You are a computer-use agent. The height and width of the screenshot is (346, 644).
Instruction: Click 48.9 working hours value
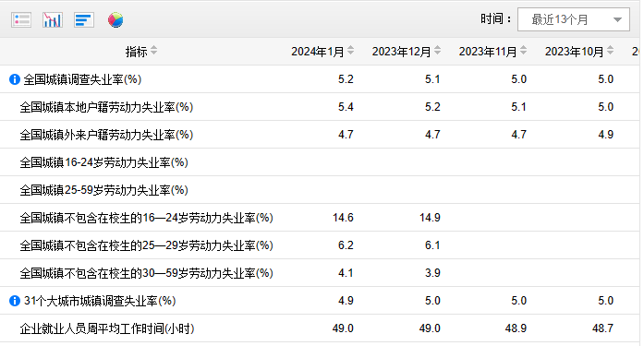(516, 328)
